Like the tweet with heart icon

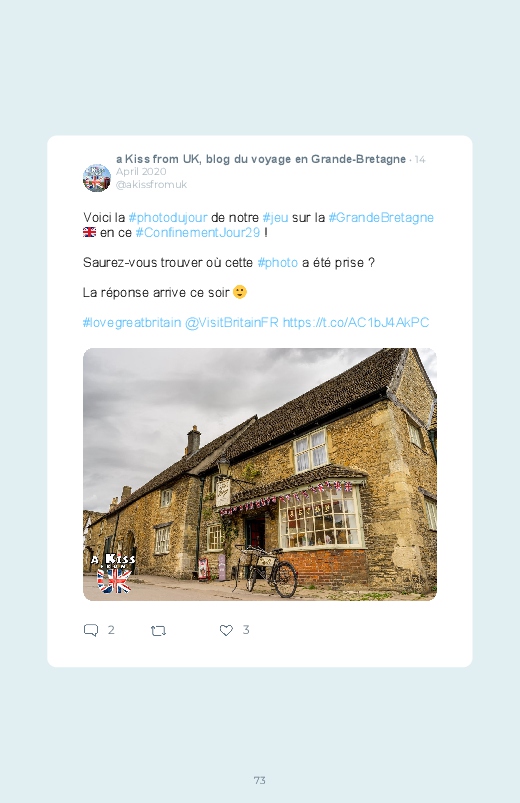point(226,630)
